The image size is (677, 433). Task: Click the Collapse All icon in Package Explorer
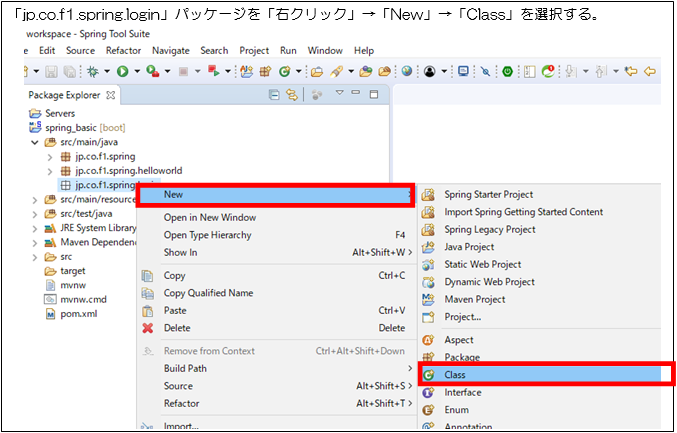click(x=274, y=95)
